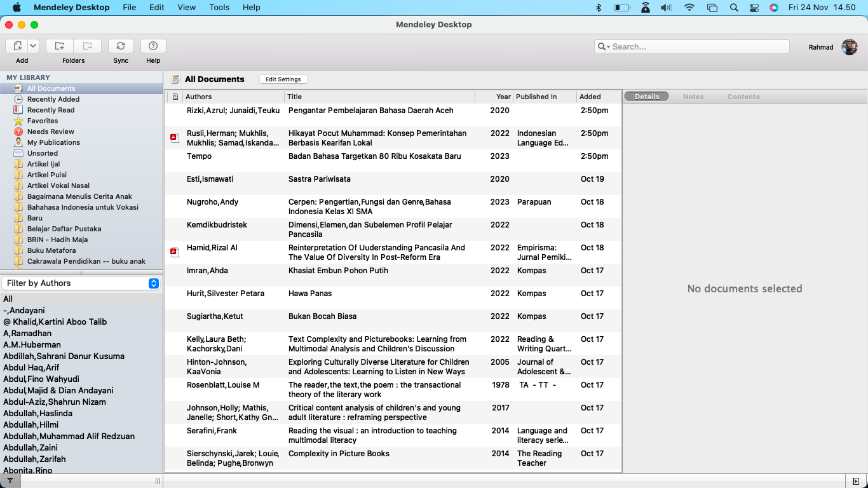The image size is (868, 488).
Task: Switch to the Notes tab
Action: [x=693, y=97]
